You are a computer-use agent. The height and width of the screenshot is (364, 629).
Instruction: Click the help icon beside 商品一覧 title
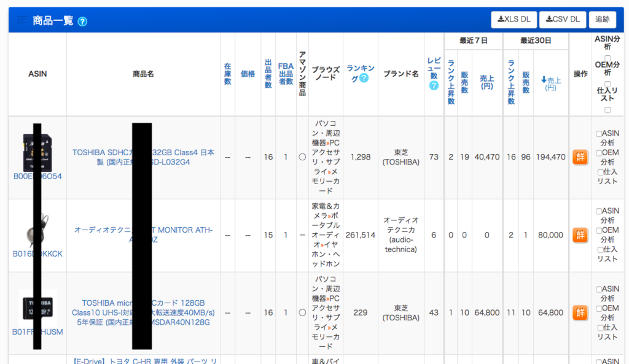(x=82, y=21)
